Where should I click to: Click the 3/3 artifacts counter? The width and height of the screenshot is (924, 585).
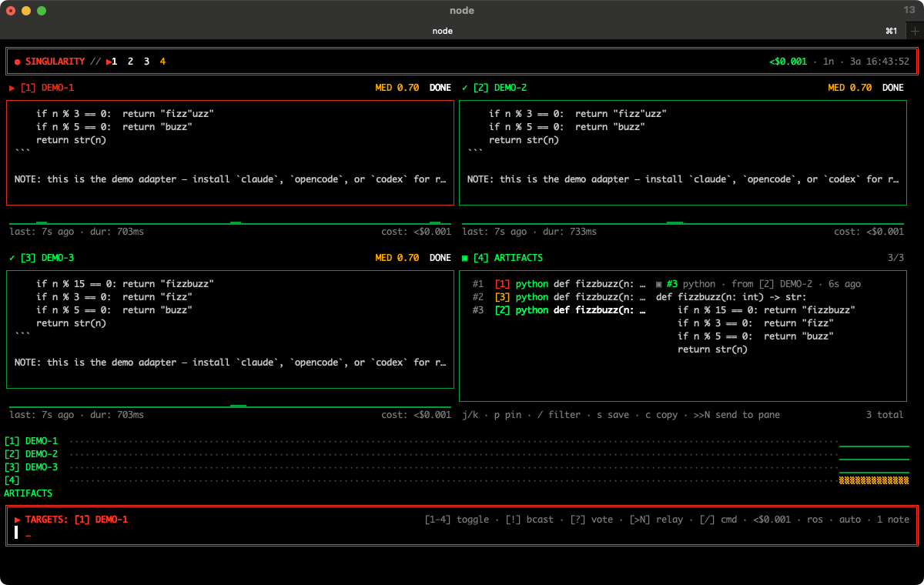click(896, 258)
